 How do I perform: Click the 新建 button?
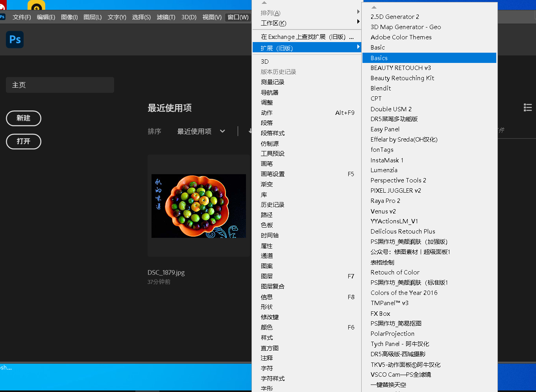(23, 118)
